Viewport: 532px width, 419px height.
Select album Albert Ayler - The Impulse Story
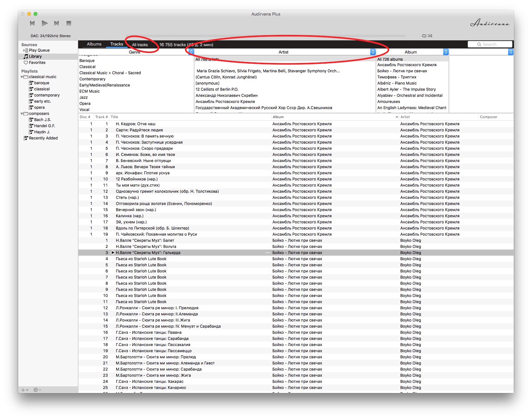(x=406, y=89)
